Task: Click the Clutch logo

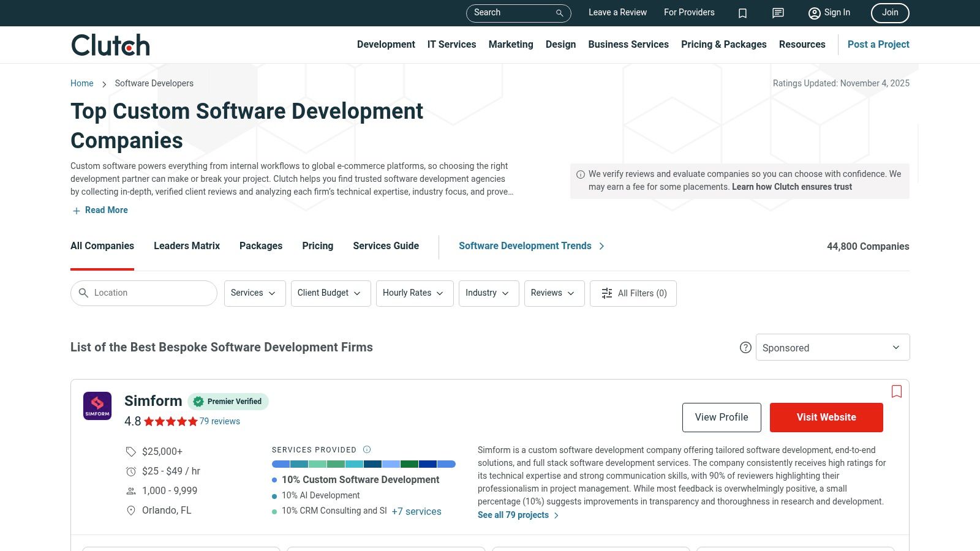Action: coord(110,44)
